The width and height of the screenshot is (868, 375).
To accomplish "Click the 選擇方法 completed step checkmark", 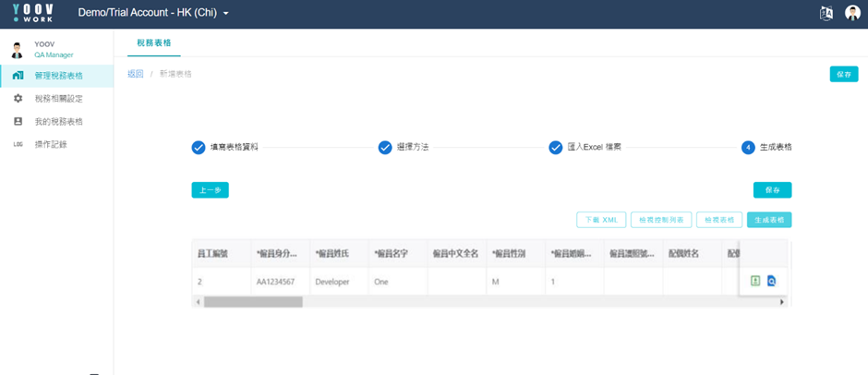I will pos(385,148).
